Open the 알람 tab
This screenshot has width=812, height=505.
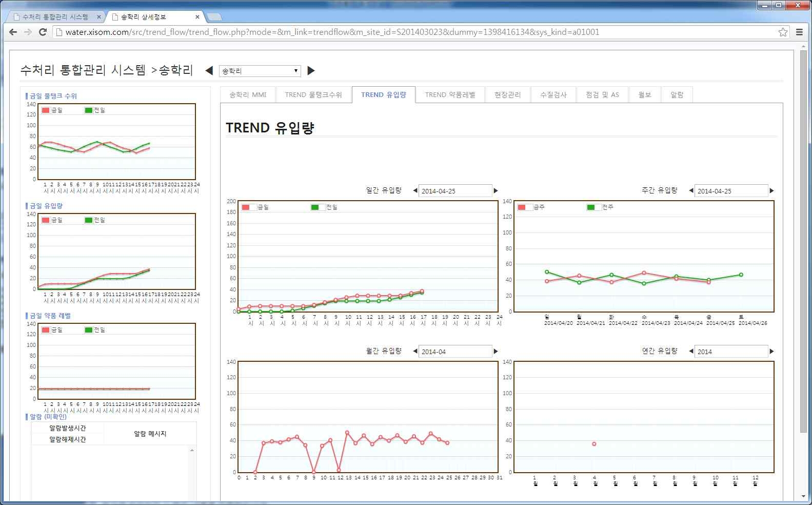click(677, 95)
